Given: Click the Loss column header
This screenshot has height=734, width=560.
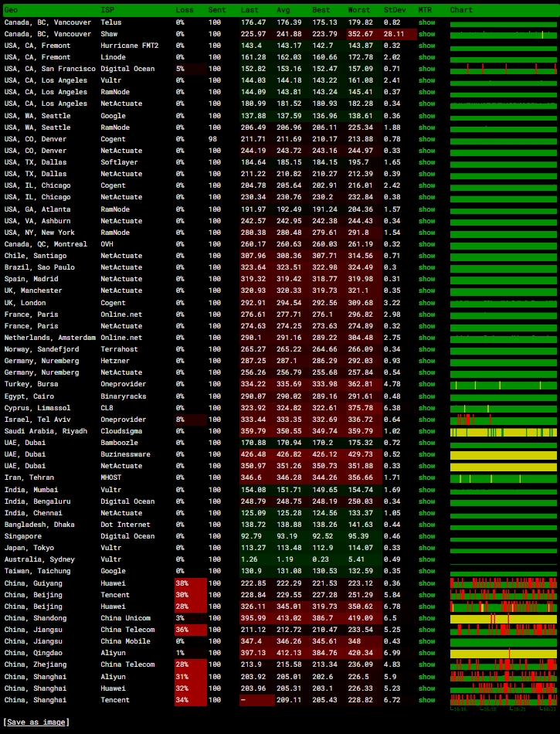Looking at the screenshot, I should coord(185,10).
